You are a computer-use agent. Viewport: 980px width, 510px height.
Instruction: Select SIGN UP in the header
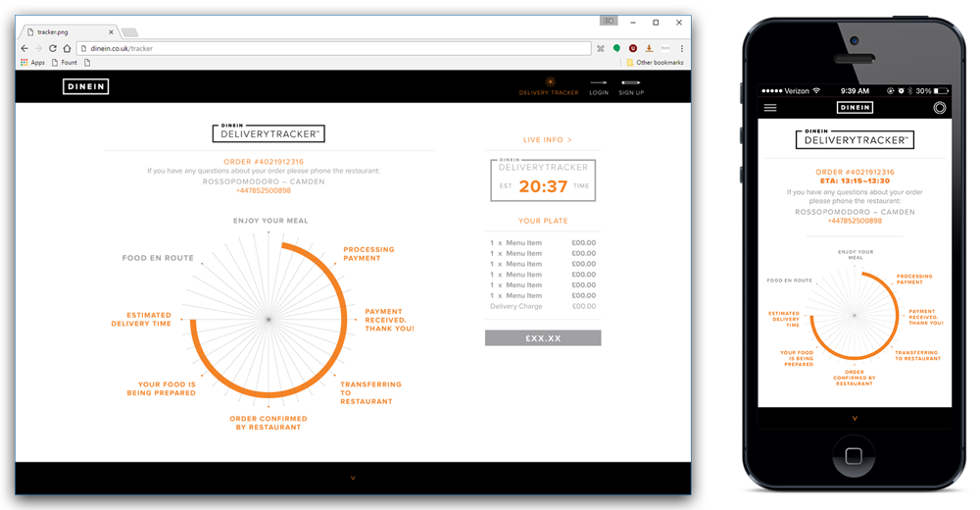(631, 86)
